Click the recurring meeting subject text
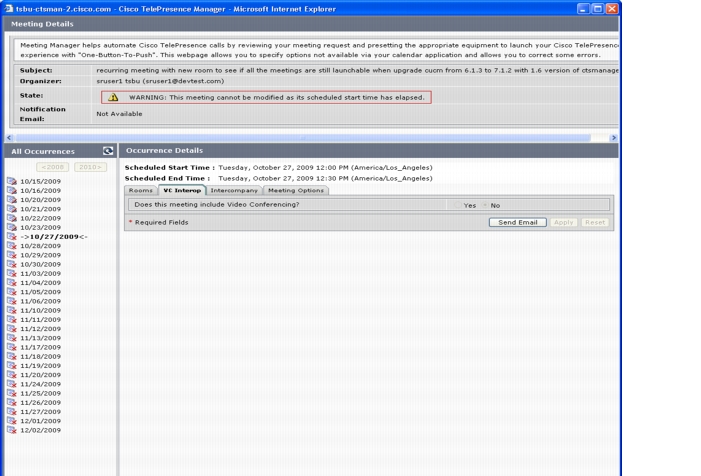 tap(357, 70)
